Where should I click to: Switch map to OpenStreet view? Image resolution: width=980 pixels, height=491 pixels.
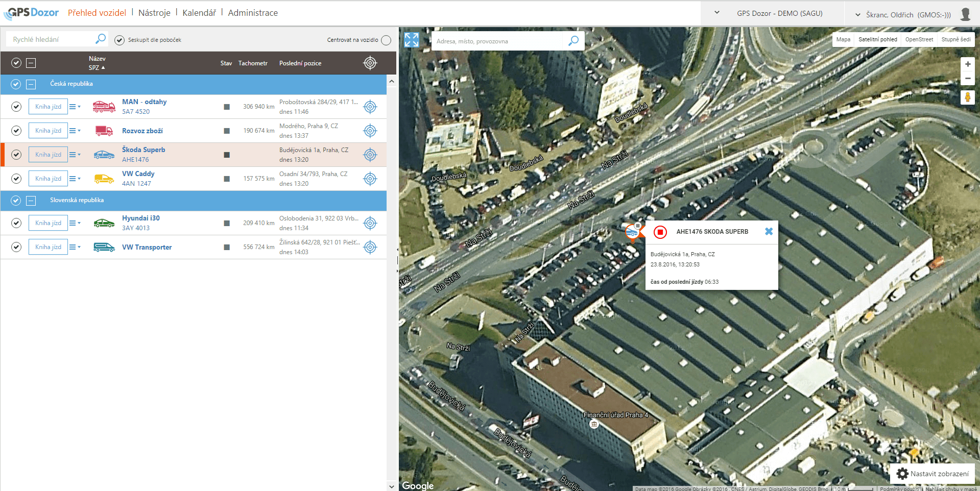tap(919, 39)
